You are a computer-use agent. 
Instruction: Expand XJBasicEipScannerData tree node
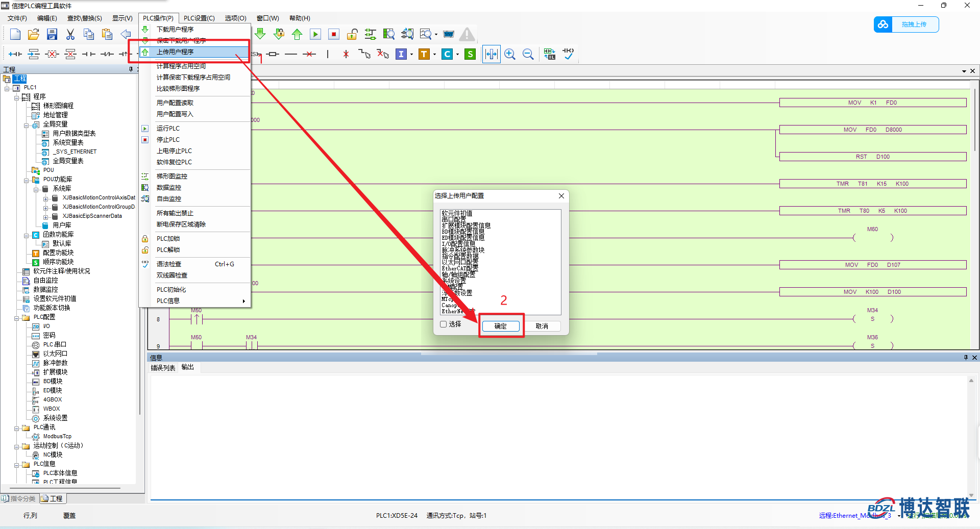click(x=46, y=217)
